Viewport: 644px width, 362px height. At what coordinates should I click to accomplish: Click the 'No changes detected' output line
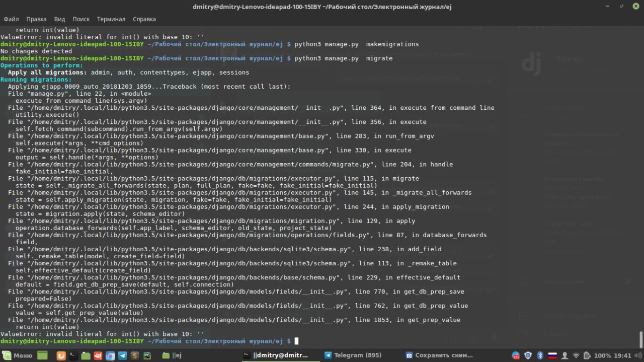(x=36, y=51)
